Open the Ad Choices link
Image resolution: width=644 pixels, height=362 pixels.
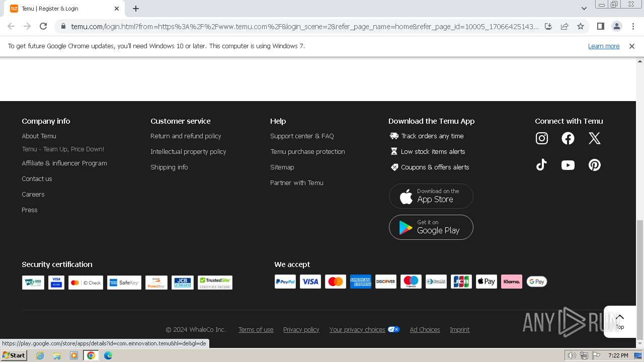tap(425, 330)
